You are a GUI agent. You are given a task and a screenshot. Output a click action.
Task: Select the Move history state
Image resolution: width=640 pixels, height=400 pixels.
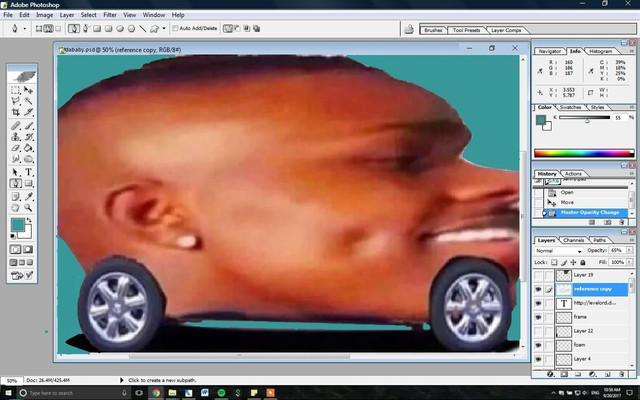[x=586, y=202]
